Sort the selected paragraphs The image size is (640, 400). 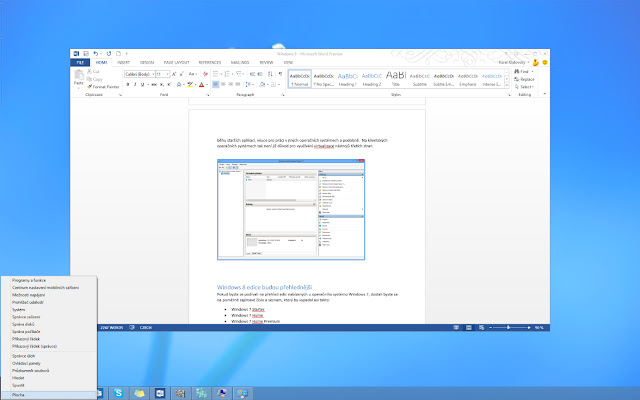click(270, 74)
